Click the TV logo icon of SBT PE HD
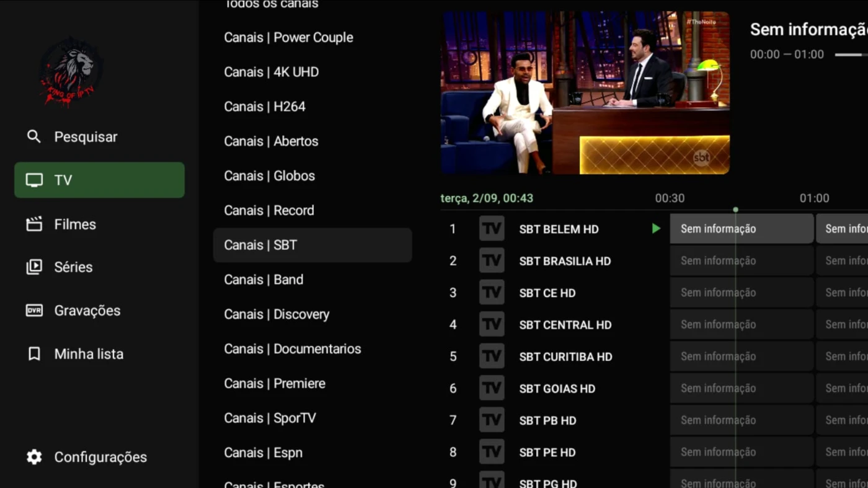The image size is (868, 488). tap(492, 452)
